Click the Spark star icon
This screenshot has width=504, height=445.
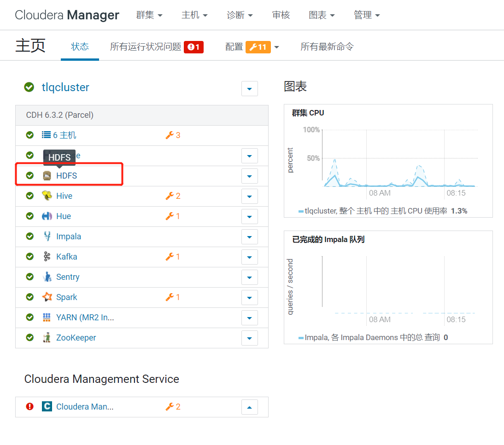(x=47, y=297)
